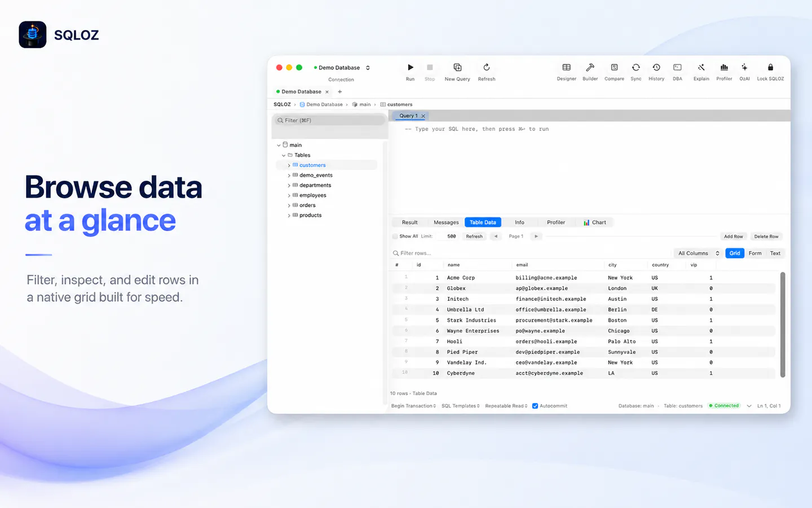Screen dimensions: 812x508
Task: Open the Designer tool
Action: coord(567,68)
